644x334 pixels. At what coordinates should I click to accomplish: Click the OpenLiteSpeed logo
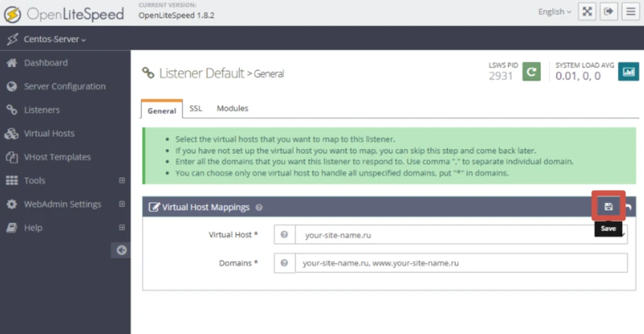[64, 14]
